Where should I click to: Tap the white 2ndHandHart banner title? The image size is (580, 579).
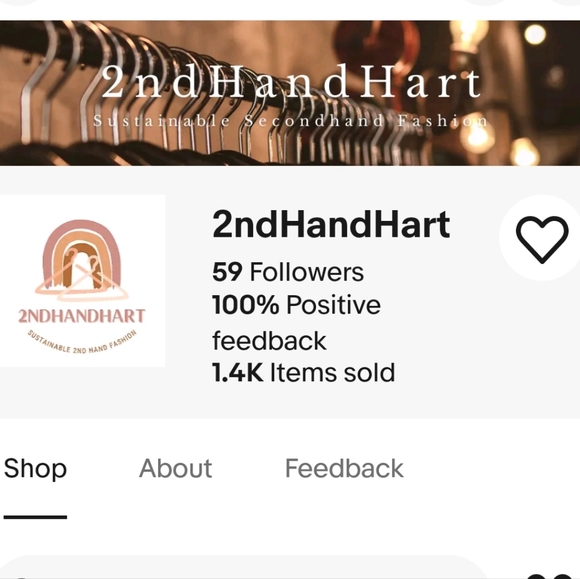291,82
